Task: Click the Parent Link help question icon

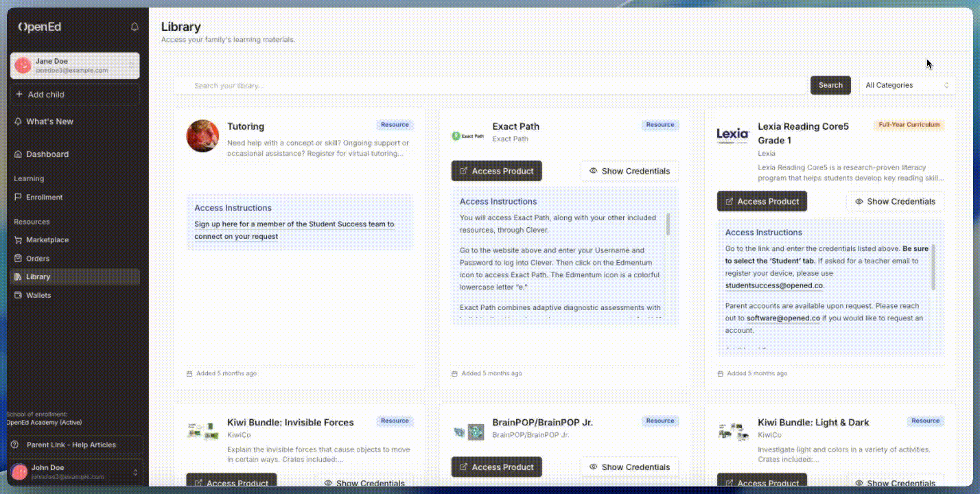Action: (x=14, y=445)
